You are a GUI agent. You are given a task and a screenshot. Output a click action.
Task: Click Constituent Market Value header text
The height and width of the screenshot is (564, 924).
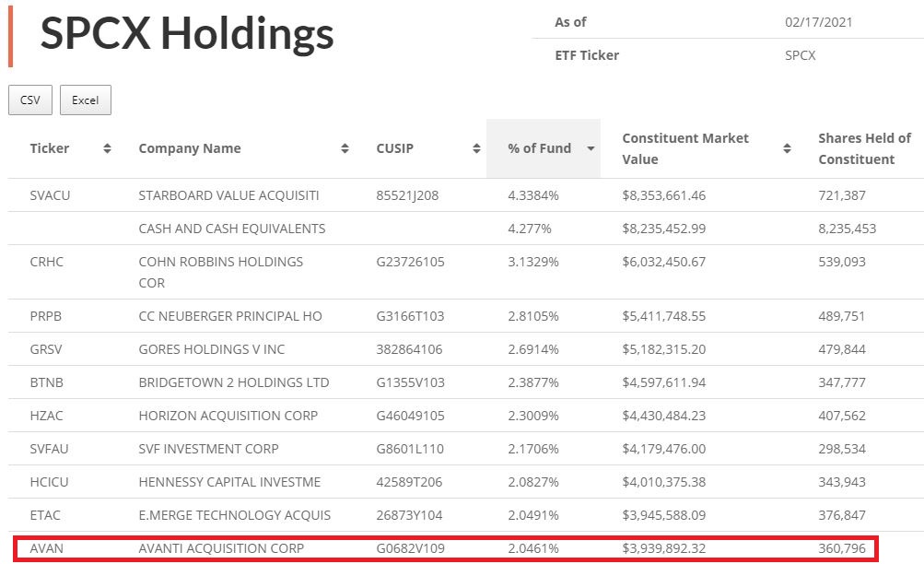[x=685, y=148]
